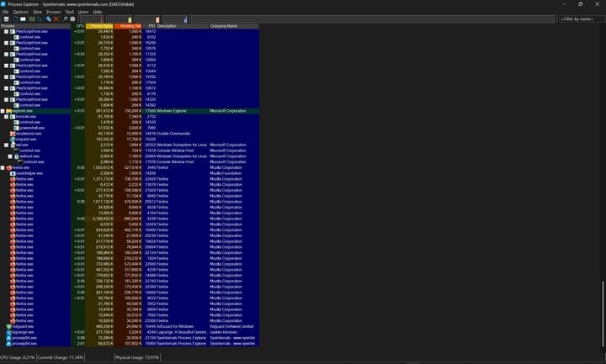The width and height of the screenshot is (606, 364).
Task: Click 'CPU Usage: 8.21%' in status bar
Action: [18, 357]
